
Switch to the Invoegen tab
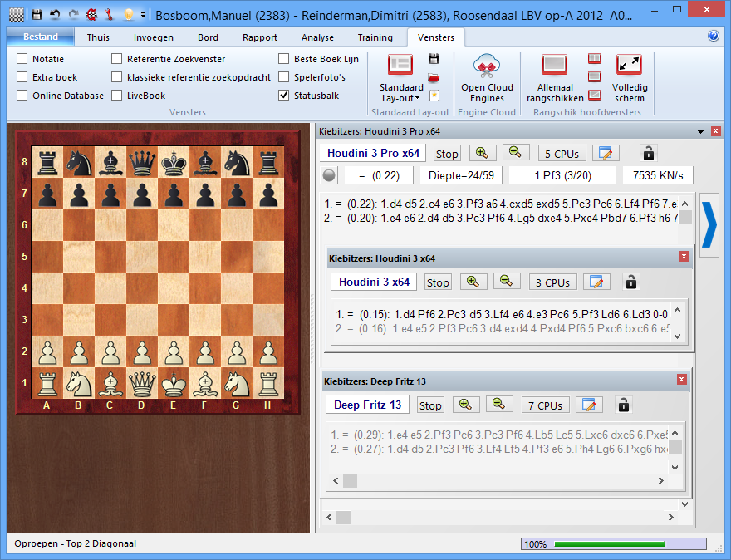pos(154,37)
